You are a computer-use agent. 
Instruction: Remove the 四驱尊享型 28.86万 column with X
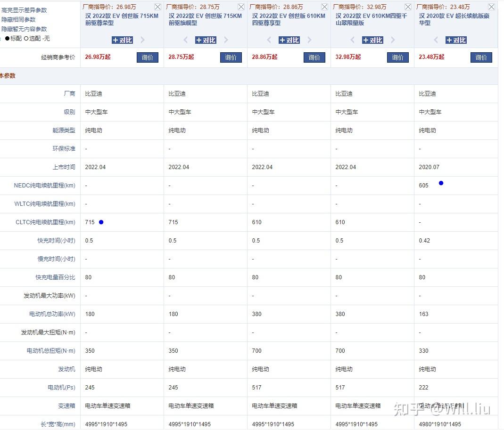(x=325, y=7)
